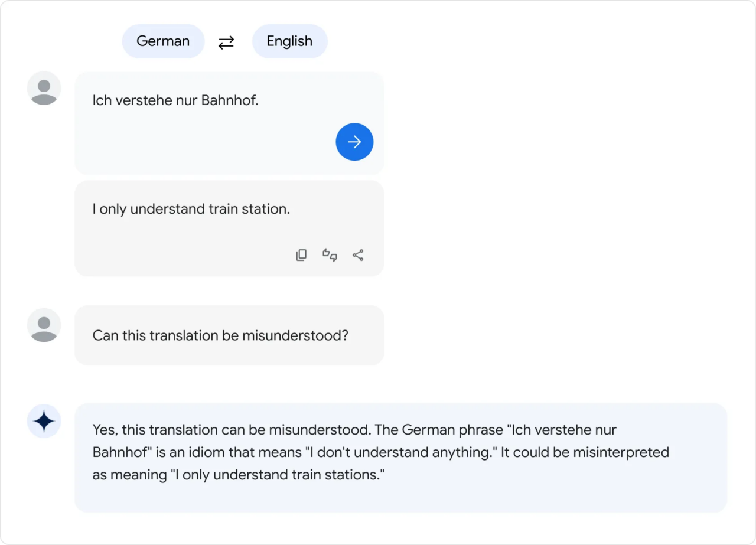Screen dimensions: 756x545
Task: Click the translation 'I only understand train station.'
Action: point(191,209)
